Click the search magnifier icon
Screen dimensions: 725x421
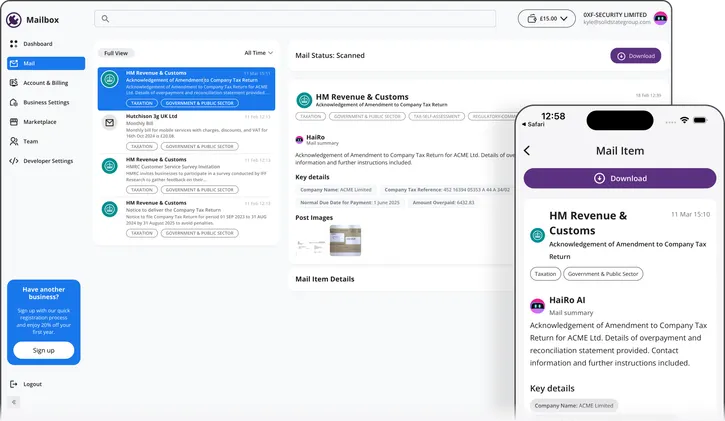pyautogui.click(x=105, y=18)
